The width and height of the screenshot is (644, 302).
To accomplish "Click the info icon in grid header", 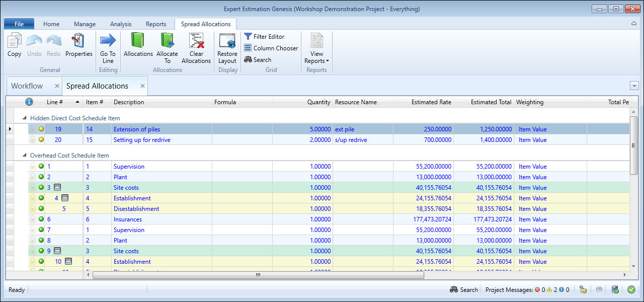I will (29, 102).
